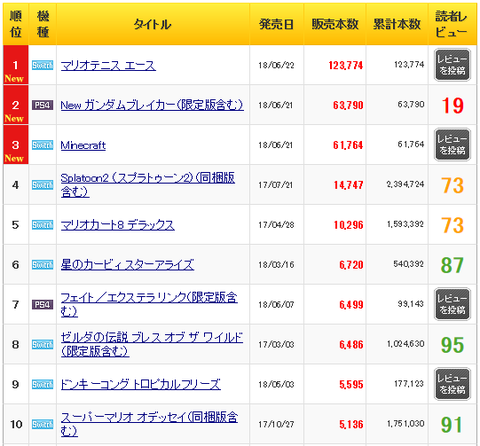Open ゼルダの伝説 ブレス オブ ザ ワイルド link
The width and height of the screenshot is (480, 446).
152,344
